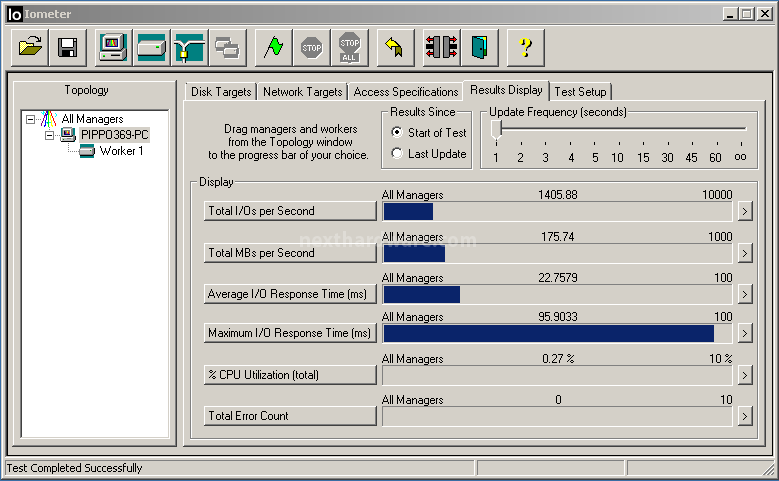The height and width of the screenshot is (481, 779).
Task: Open About Iometer question mark icon
Action: [526, 48]
